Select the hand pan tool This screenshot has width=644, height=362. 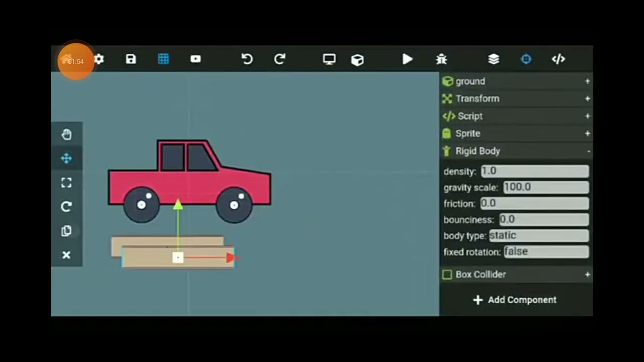[x=66, y=134]
